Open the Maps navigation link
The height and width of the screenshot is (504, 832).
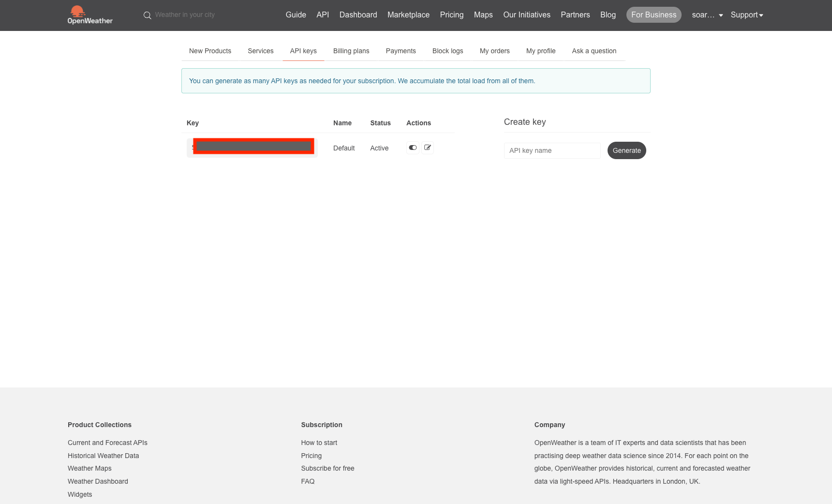pyautogui.click(x=483, y=15)
